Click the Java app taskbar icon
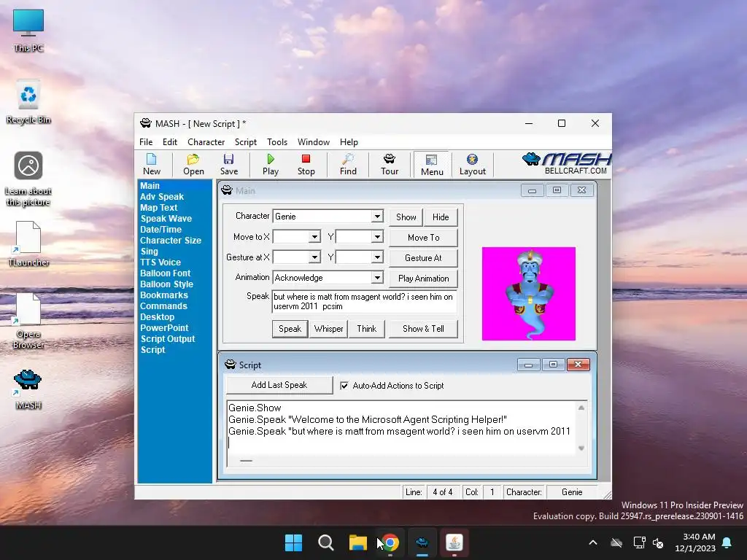Viewport: 747px width, 560px height. coord(454,542)
